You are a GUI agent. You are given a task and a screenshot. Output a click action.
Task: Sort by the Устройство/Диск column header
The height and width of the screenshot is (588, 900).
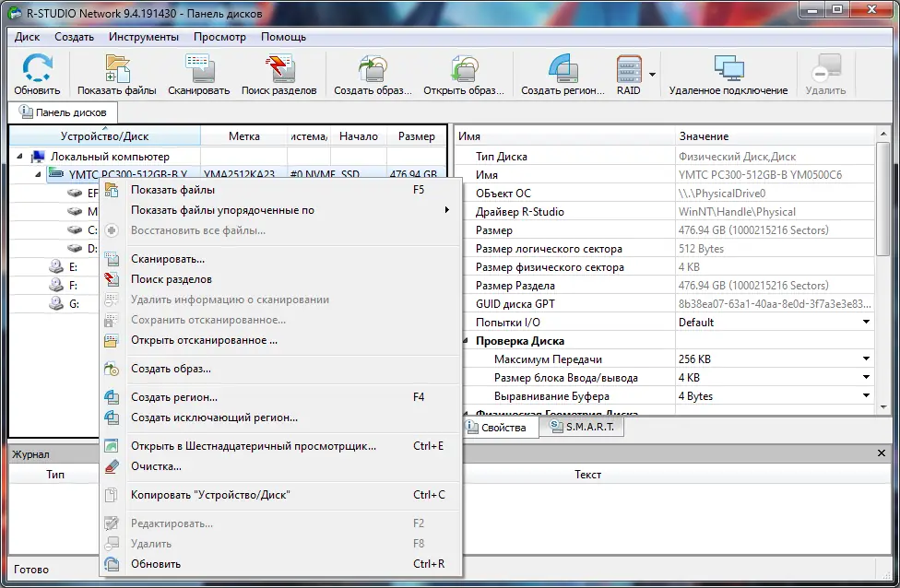tap(104, 136)
